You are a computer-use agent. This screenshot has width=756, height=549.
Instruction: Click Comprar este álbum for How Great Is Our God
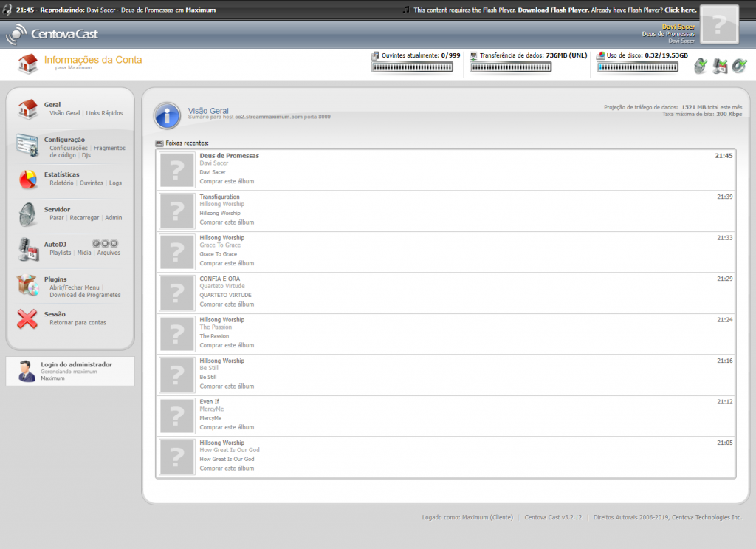coord(227,468)
